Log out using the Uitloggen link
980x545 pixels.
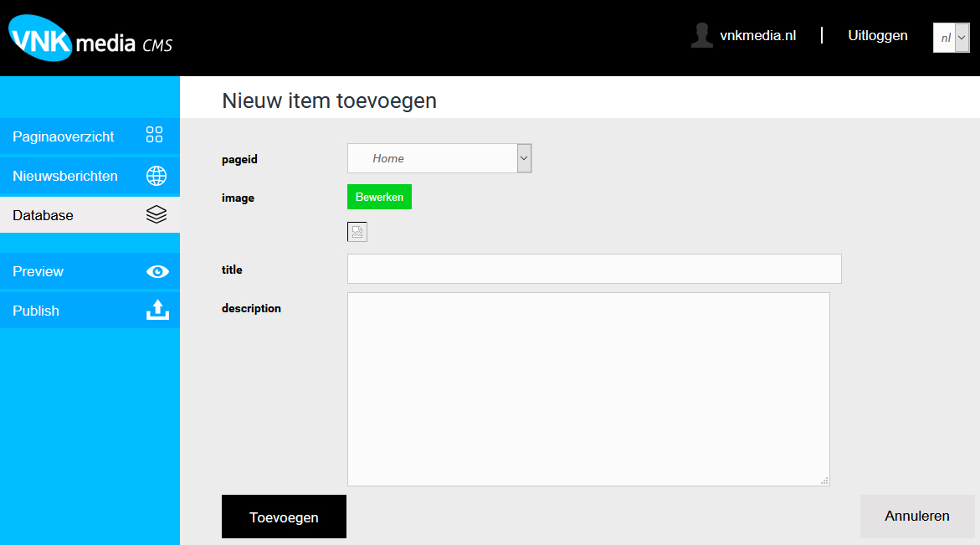pyautogui.click(x=878, y=35)
